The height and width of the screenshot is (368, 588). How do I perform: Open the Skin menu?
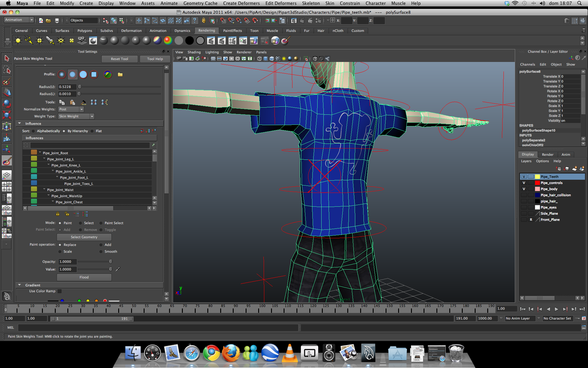330,3
